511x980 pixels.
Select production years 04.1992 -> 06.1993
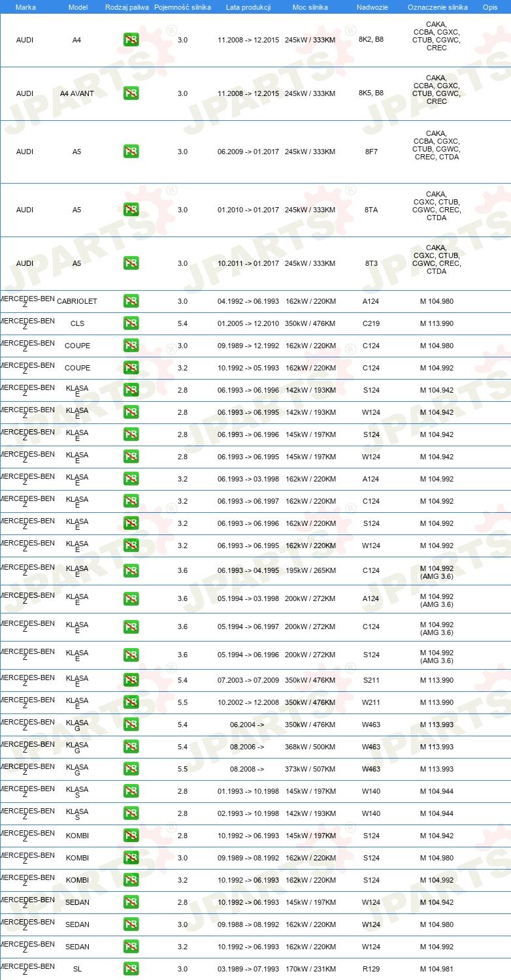(248, 301)
